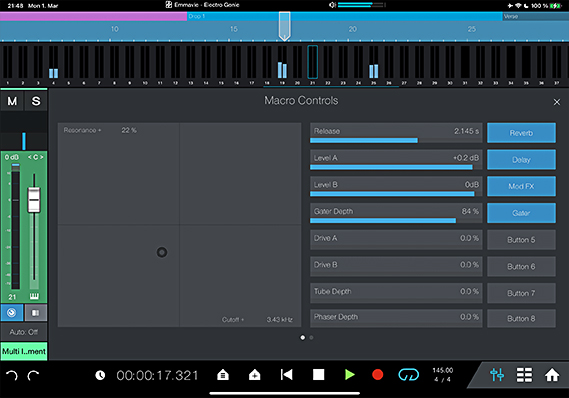This screenshot has height=398, width=569.
Task: Toggle macro Button 6
Action: 521,267
